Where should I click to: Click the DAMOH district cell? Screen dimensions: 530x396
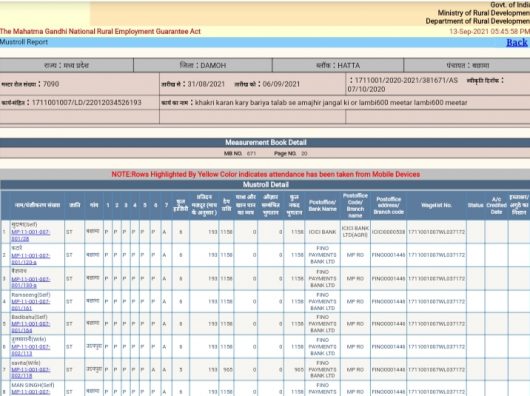point(202,65)
